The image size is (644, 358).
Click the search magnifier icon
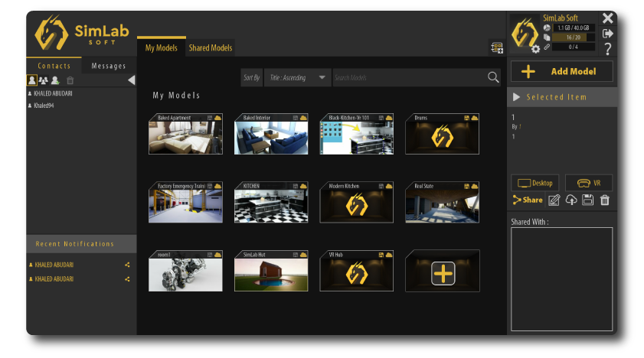click(493, 77)
